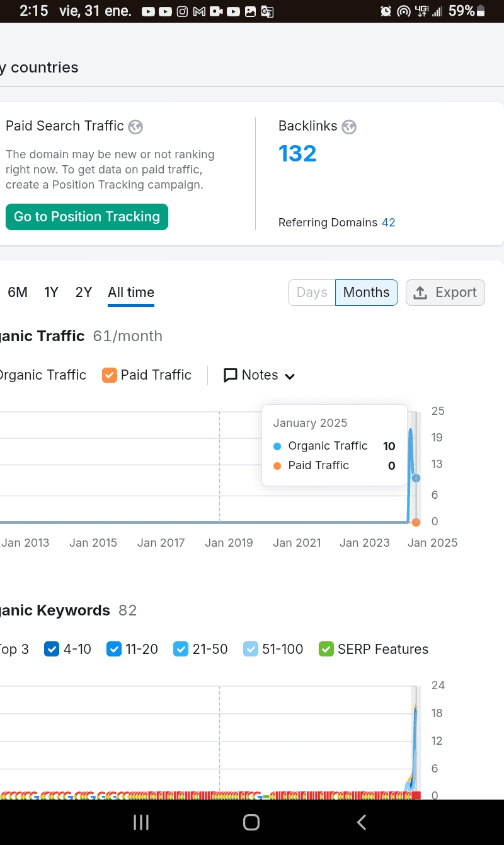Screen dimensions: 504x845
Task: Click the January 2025 organic traffic data point
Action: pyautogui.click(x=416, y=478)
